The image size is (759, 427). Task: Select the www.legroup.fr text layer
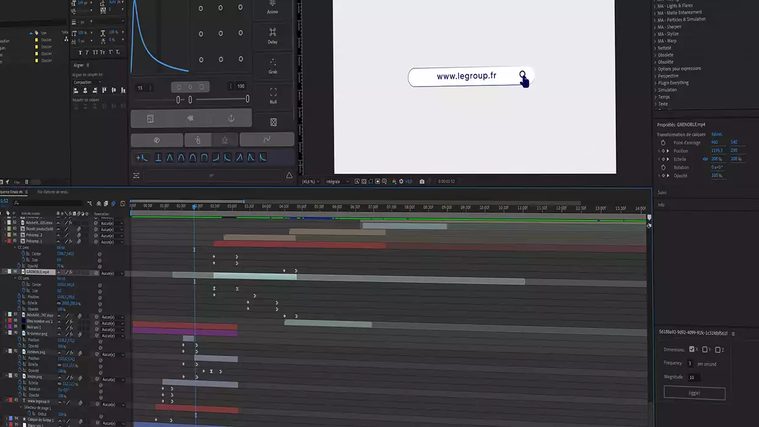38,401
